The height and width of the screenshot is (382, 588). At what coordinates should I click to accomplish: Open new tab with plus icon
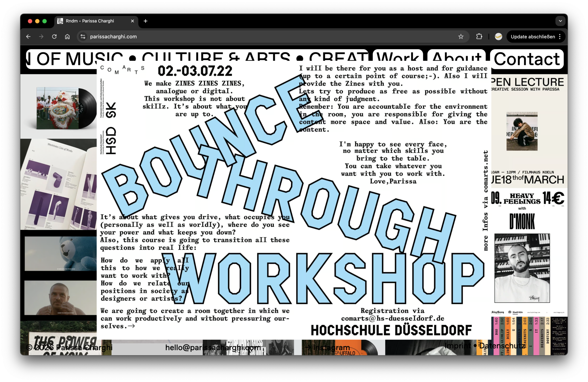coord(145,21)
